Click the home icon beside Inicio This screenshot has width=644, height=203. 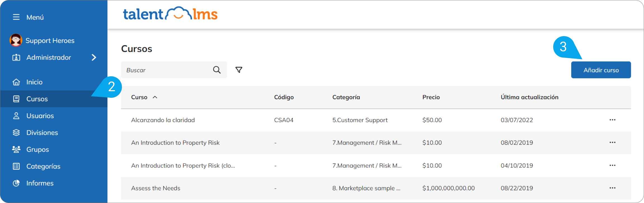(16, 82)
